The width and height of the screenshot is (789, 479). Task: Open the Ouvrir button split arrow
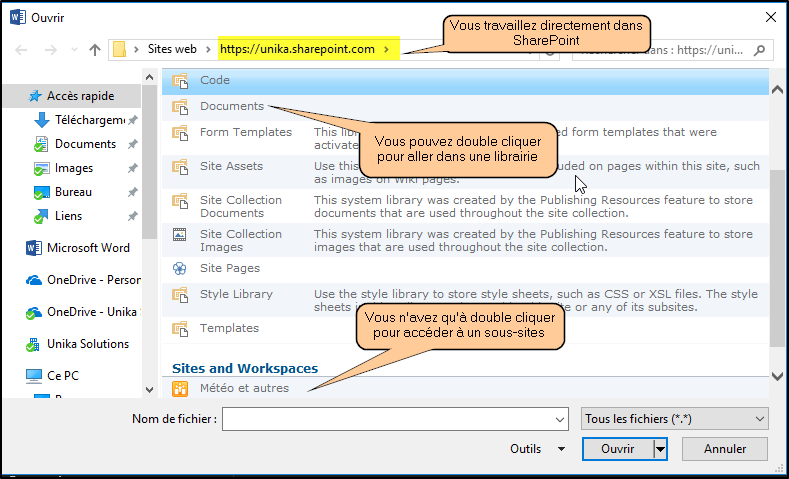[x=660, y=449]
